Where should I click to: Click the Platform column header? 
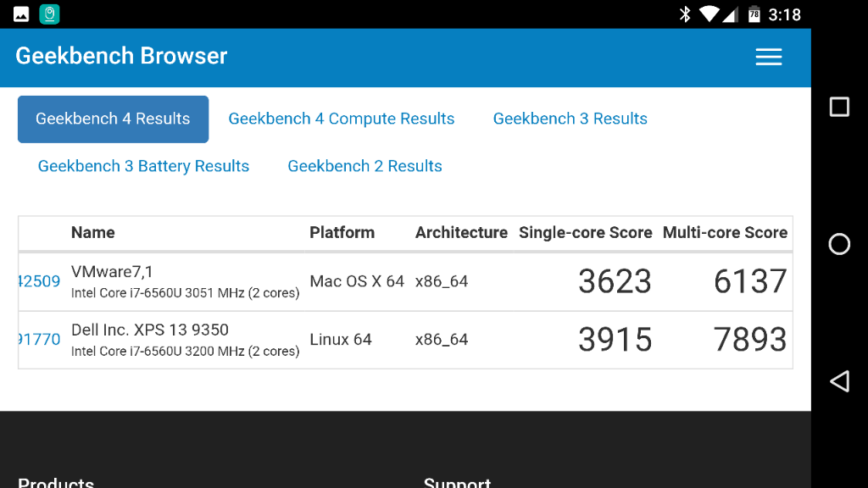[x=342, y=232]
